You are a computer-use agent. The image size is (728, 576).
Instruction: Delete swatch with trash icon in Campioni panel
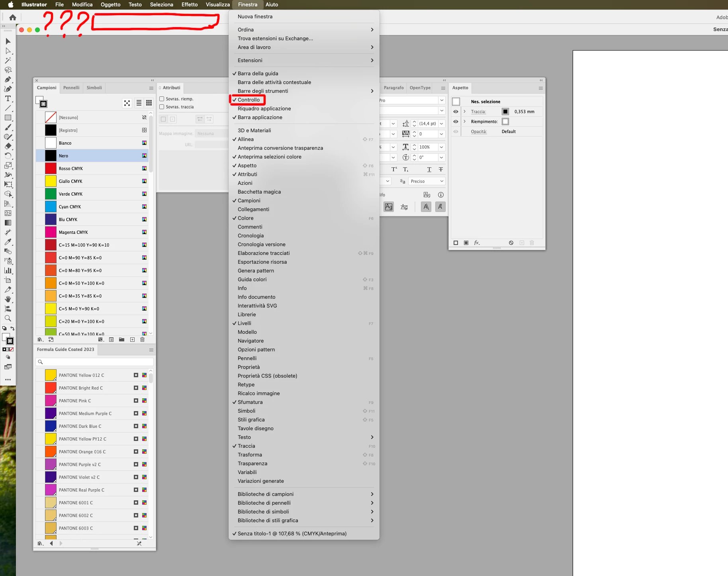tap(142, 340)
